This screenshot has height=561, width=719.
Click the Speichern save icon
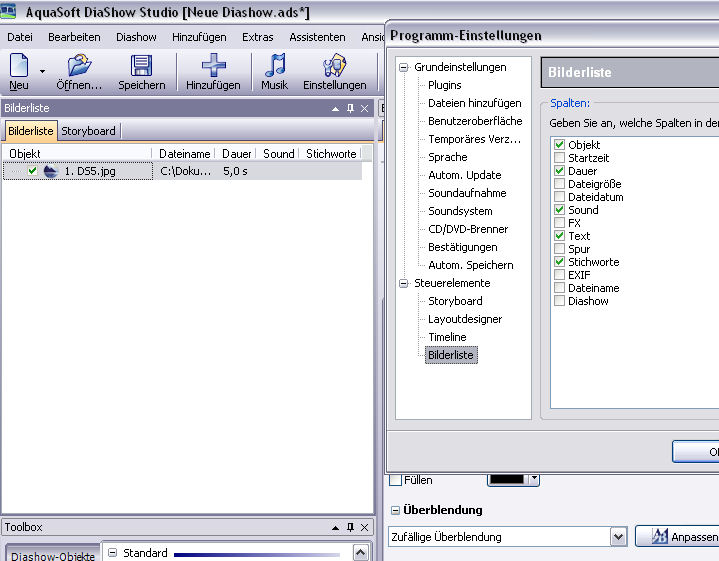pyautogui.click(x=141, y=67)
